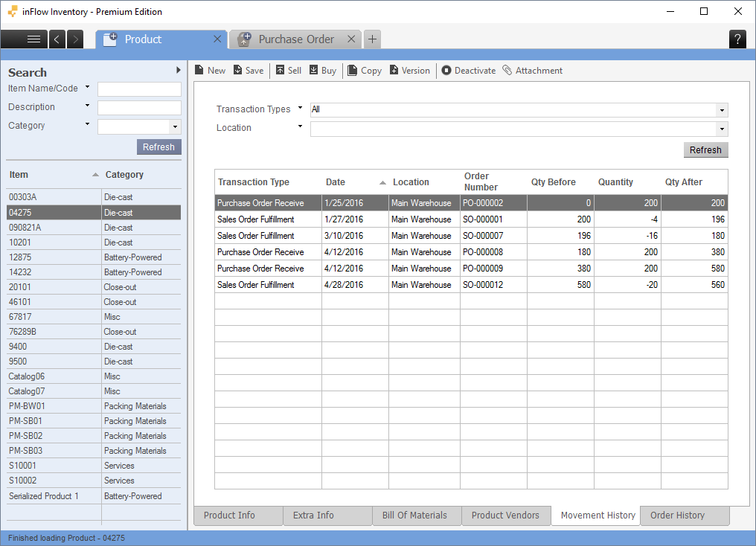Sort by the Category column header
Screen dimensions: 756x546
[141, 175]
